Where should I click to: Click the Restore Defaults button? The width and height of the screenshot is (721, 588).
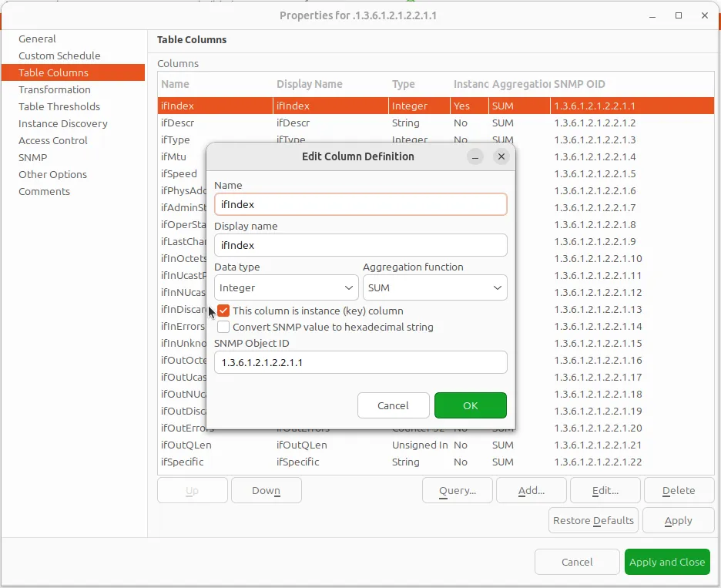pos(592,520)
